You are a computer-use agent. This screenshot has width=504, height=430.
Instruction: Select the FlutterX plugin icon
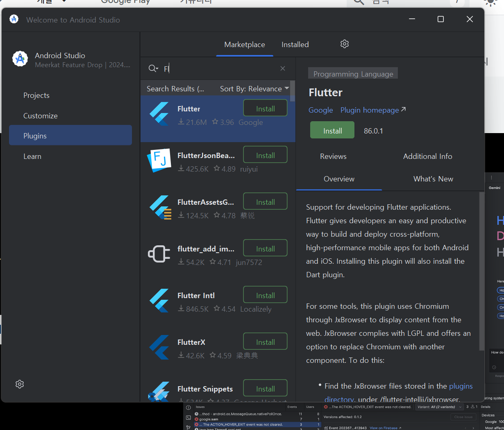pyautogui.click(x=159, y=347)
